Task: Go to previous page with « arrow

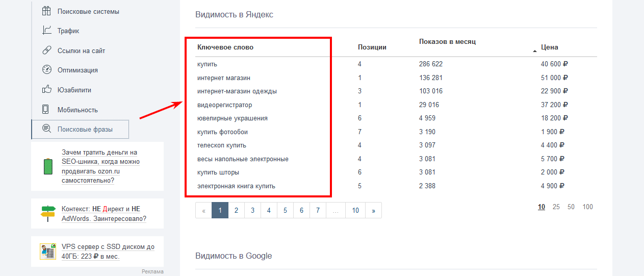Action: click(203, 210)
